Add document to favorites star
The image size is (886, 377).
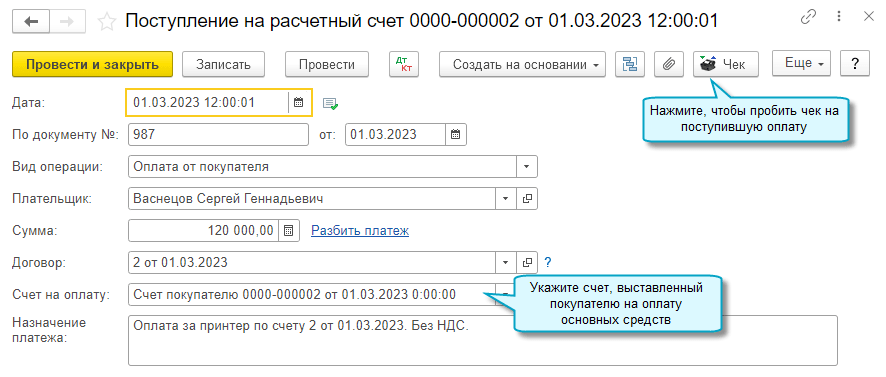(x=106, y=22)
